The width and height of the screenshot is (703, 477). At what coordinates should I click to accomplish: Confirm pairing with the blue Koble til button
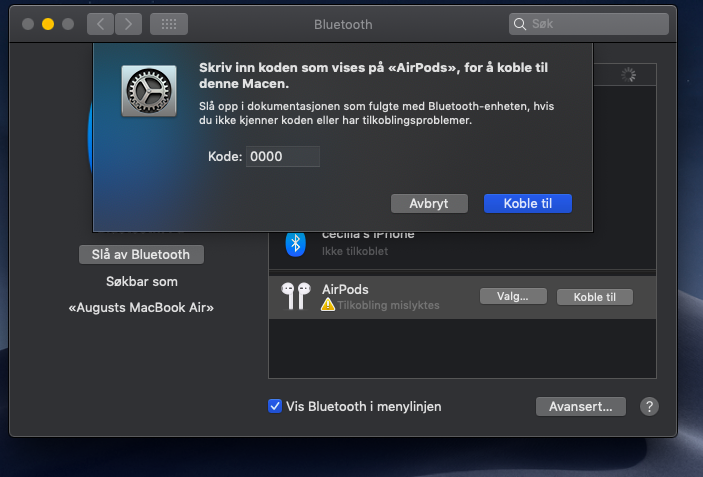click(x=528, y=204)
